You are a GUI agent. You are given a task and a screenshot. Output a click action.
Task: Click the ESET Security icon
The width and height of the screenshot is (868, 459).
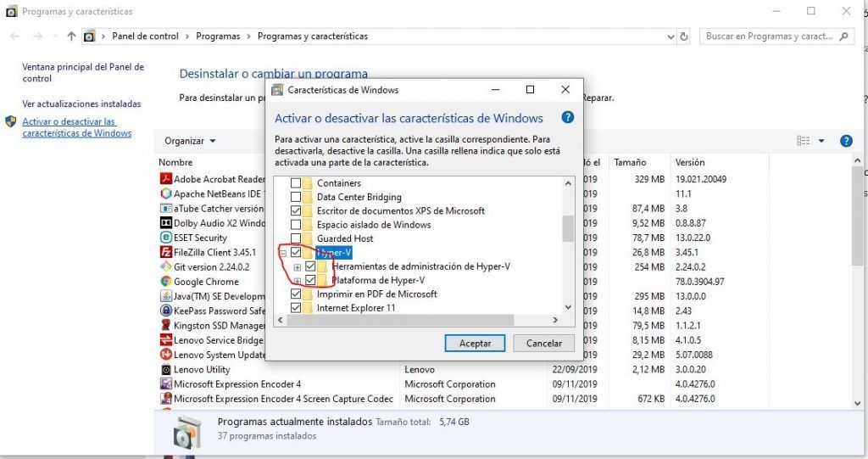(165, 238)
